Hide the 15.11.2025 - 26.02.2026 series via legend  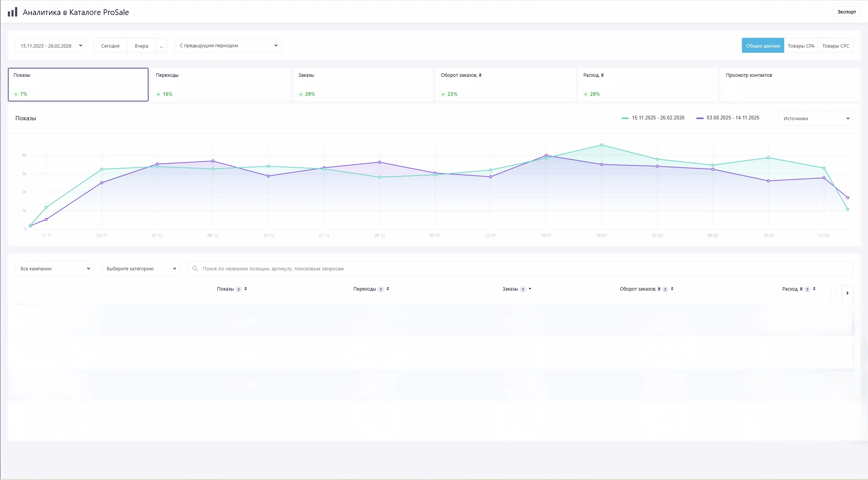(653, 118)
